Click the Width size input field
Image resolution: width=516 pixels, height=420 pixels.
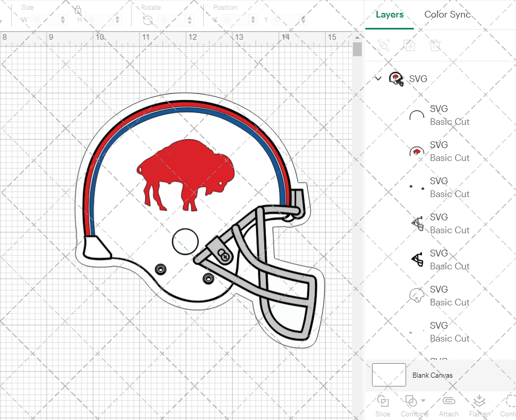[x=45, y=20]
